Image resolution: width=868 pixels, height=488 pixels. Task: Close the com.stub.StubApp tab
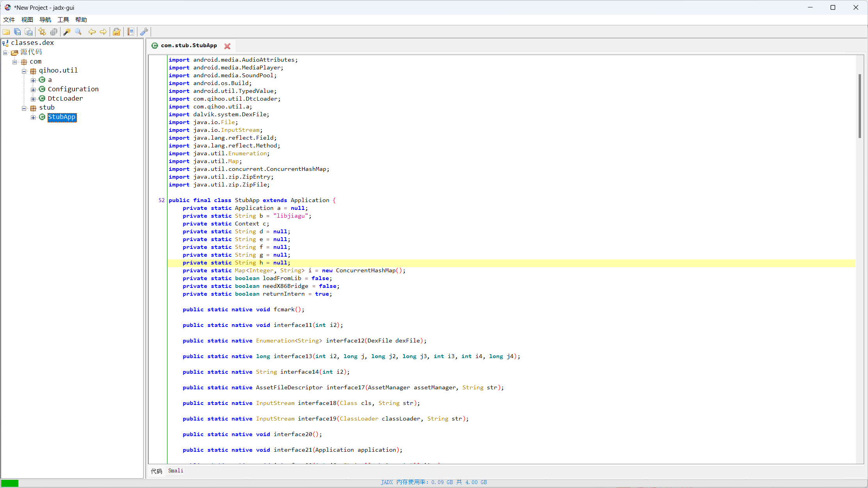click(x=228, y=46)
